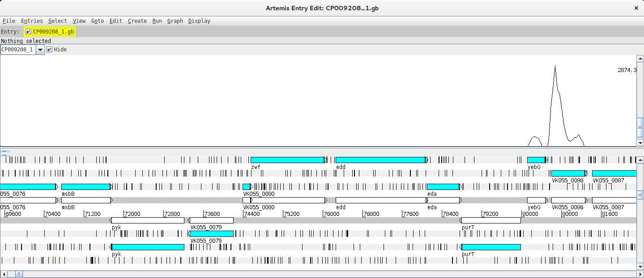Click the eda cyan feature block

click(x=443, y=187)
